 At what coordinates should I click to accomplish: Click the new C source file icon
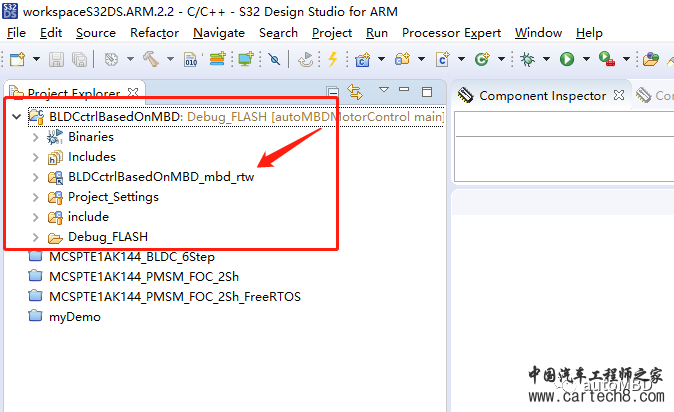click(442, 59)
